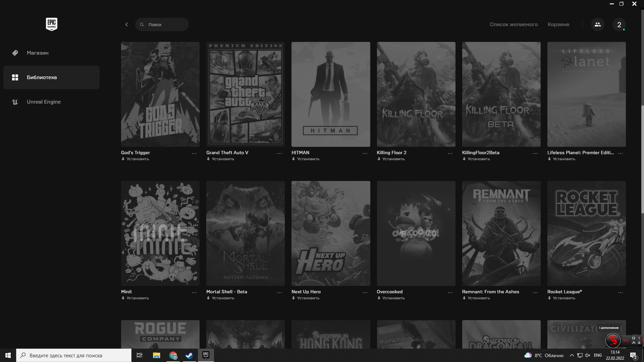
Task: Open KillingFloor2Beta options menu
Action: [535, 154]
